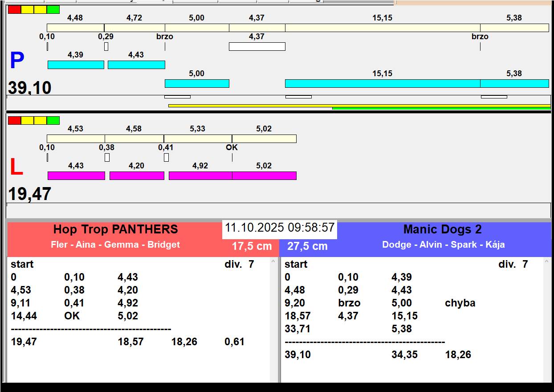
Task: Click the red start light in lane P
Action: tap(14, 9)
